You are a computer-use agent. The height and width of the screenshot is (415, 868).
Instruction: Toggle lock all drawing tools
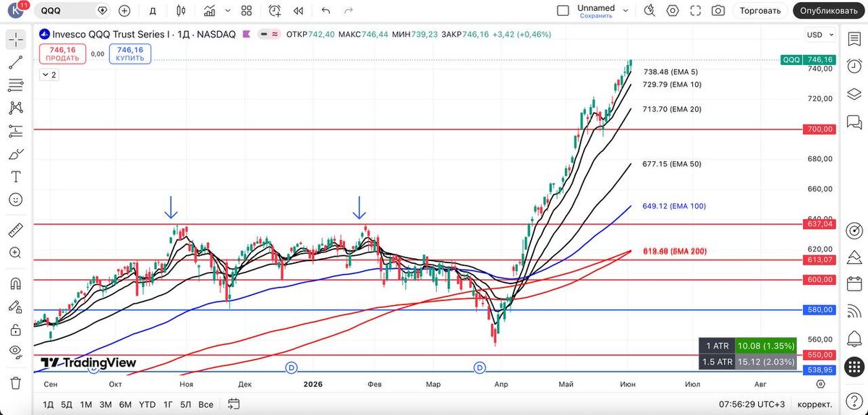point(16,330)
